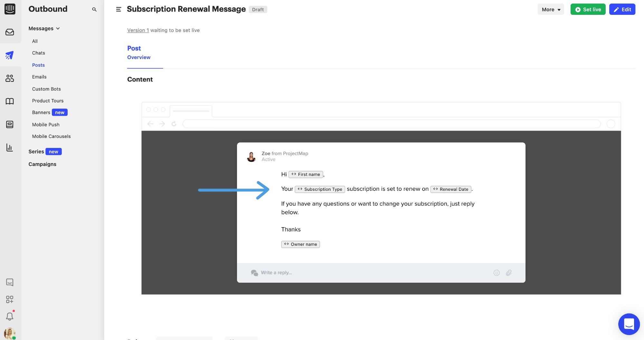Open Custom Bots in sidebar

pyautogui.click(x=46, y=89)
